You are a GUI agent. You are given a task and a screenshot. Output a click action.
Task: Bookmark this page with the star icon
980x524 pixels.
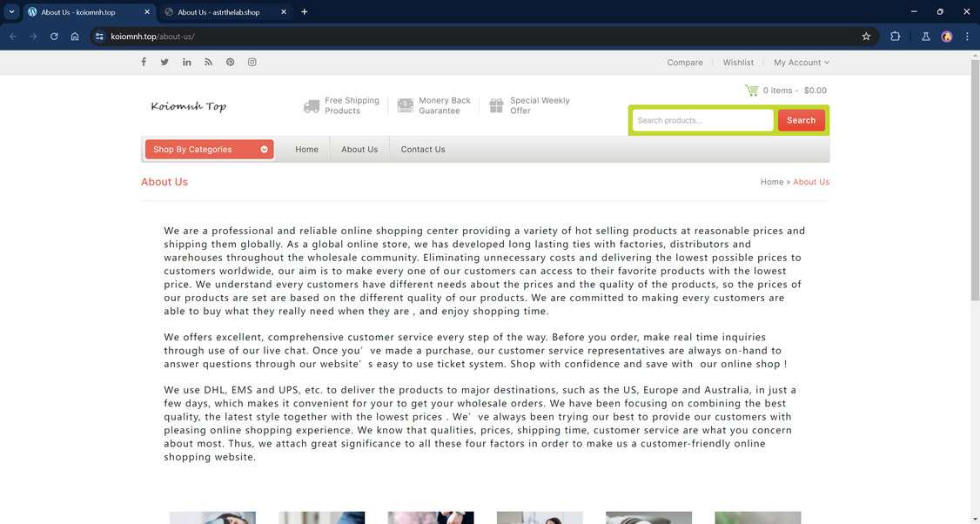(x=866, y=37)
